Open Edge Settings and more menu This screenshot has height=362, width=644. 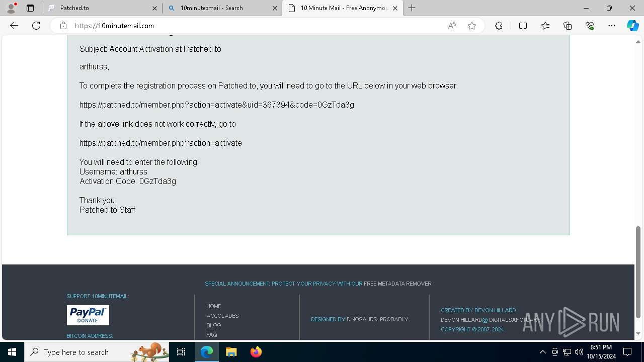click(612, 26)
